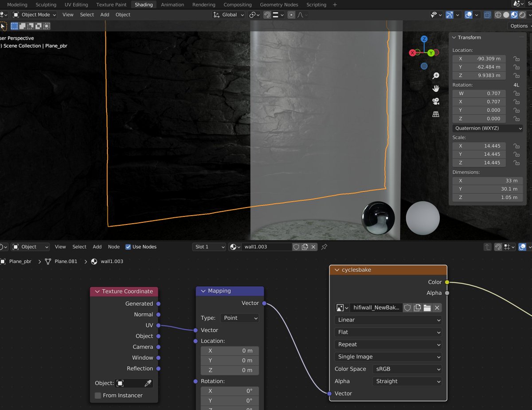Click the wireframe viewport shading icon
532x410 pixels.
coord(498,15)
